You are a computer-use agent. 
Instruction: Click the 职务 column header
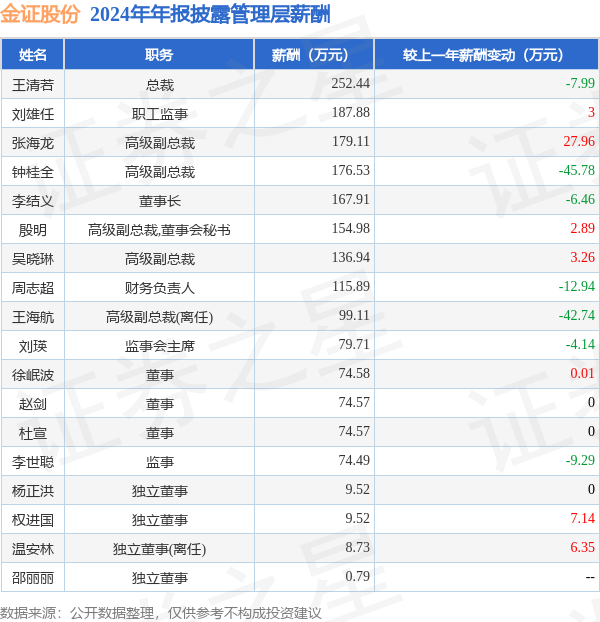coord(159,55)
